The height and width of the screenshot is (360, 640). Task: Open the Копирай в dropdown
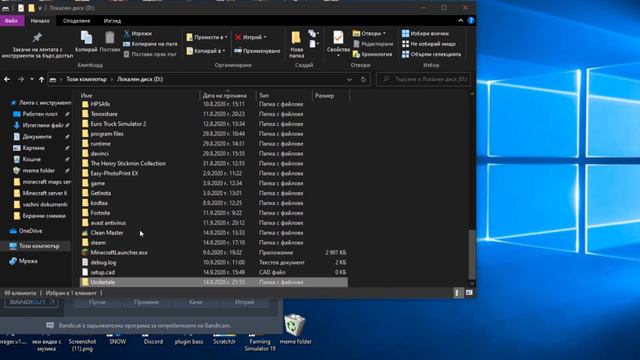coord(206,51)
